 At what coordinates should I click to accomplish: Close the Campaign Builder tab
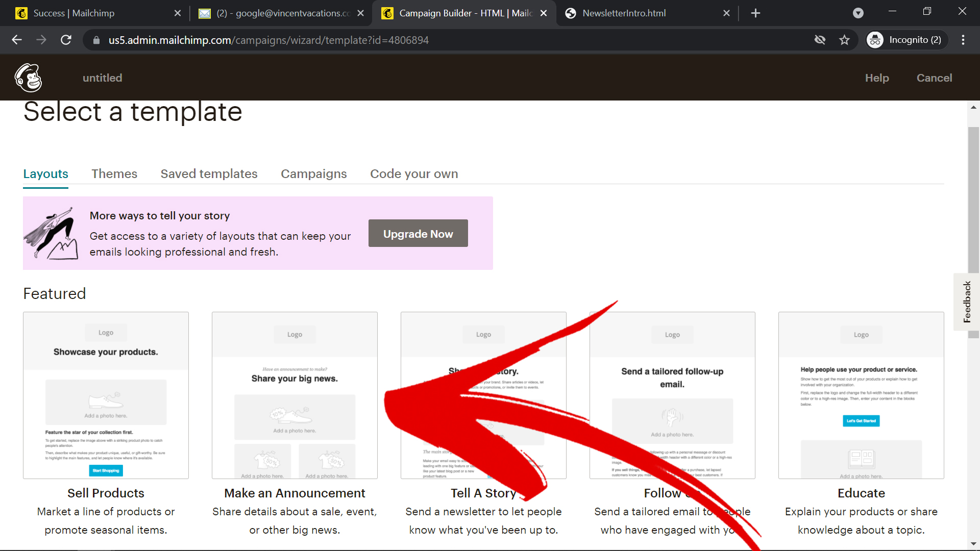point(544,13)
